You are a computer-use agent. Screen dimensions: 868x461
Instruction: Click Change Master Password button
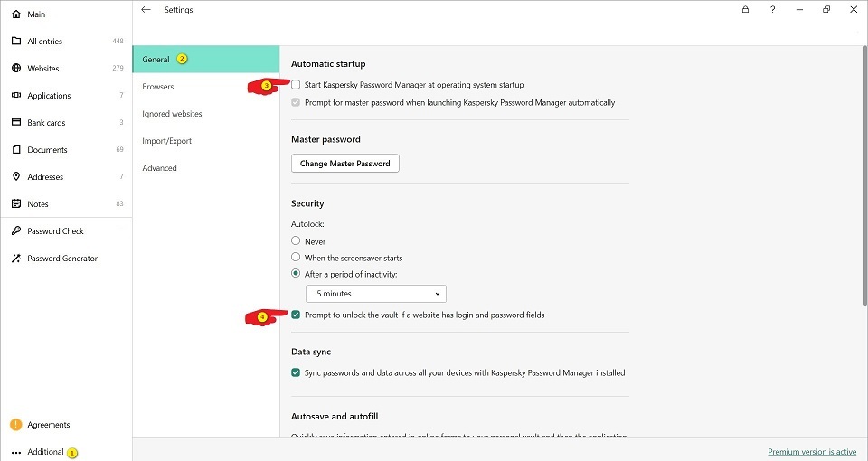[x=344, y=164]
